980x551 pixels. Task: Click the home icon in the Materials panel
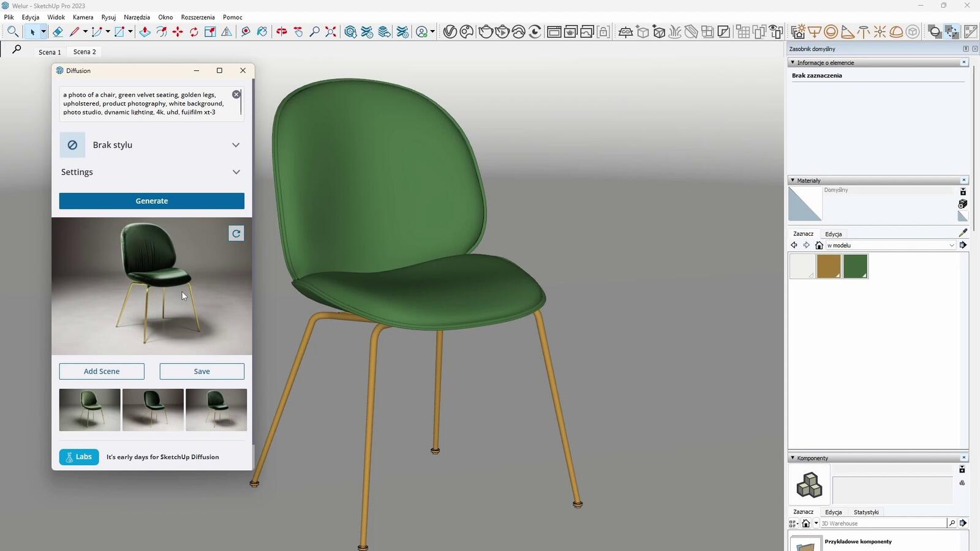[x=819, y=246]
